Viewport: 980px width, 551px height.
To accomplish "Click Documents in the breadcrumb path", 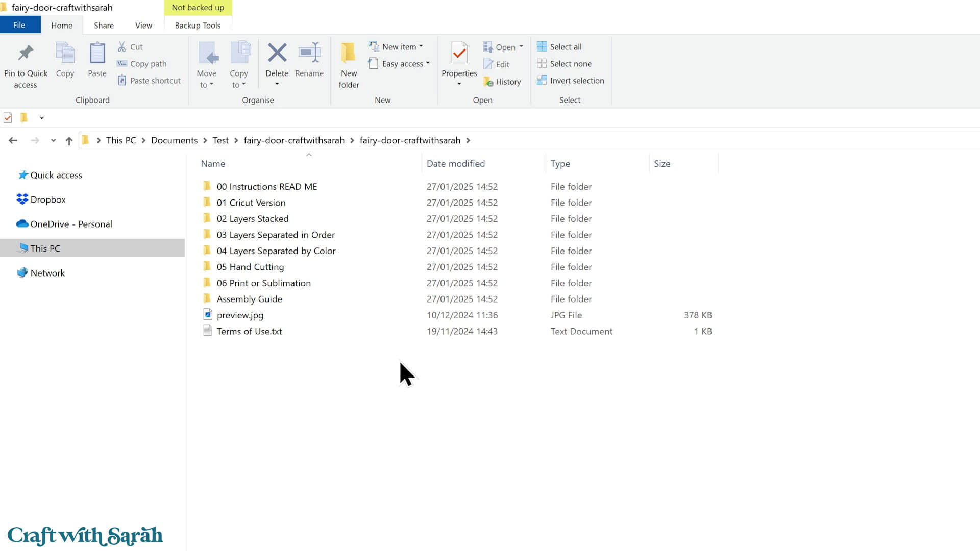I will (174, 140).
